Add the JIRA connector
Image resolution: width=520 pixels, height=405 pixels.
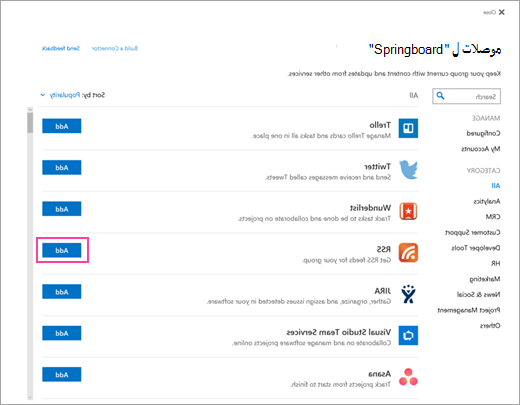click(62, 292)
